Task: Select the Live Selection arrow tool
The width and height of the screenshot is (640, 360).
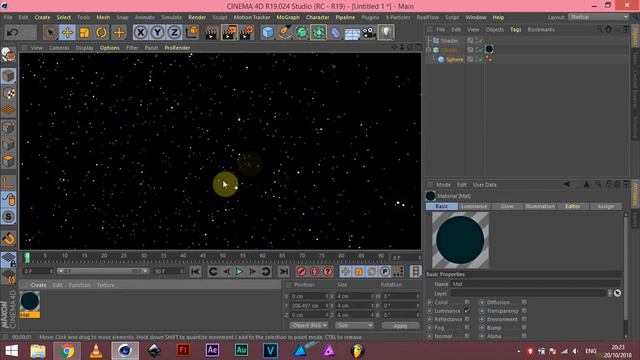Action: (x=50, y=32)
